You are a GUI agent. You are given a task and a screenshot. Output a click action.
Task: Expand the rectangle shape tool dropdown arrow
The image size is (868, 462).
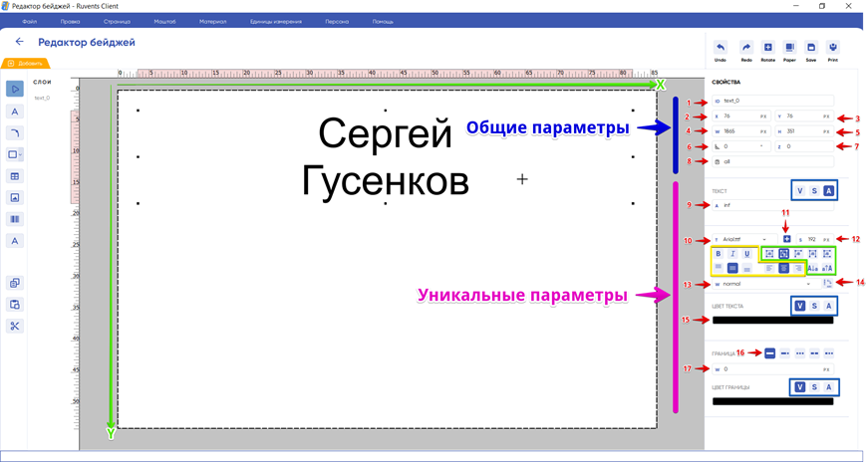coord(21,154)
